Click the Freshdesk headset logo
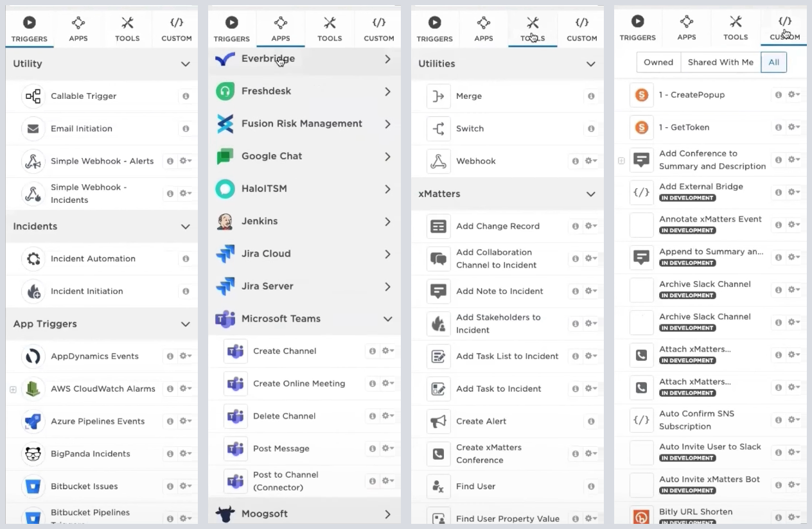812x529 pixels. pos(225,91)
